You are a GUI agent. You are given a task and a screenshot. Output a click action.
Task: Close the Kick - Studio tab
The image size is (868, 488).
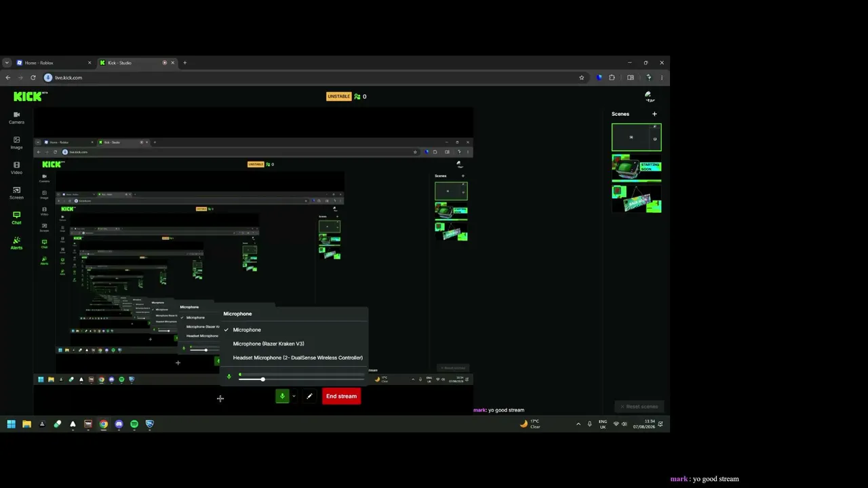172,63
